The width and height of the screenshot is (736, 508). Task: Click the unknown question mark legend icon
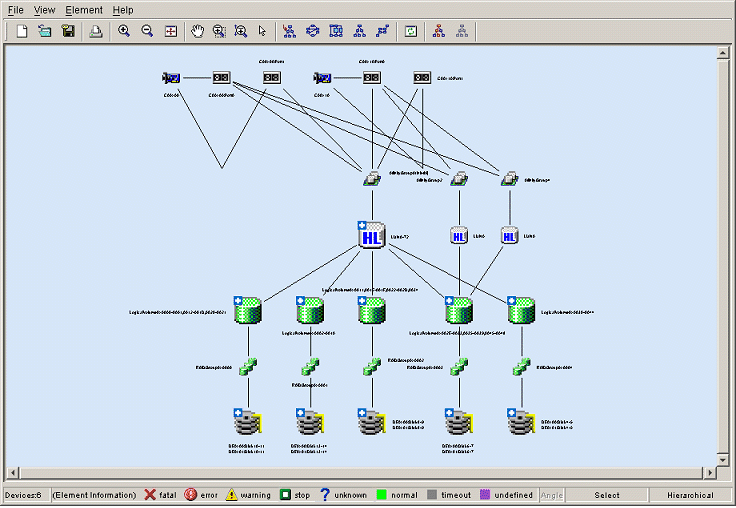coord(325,495)
